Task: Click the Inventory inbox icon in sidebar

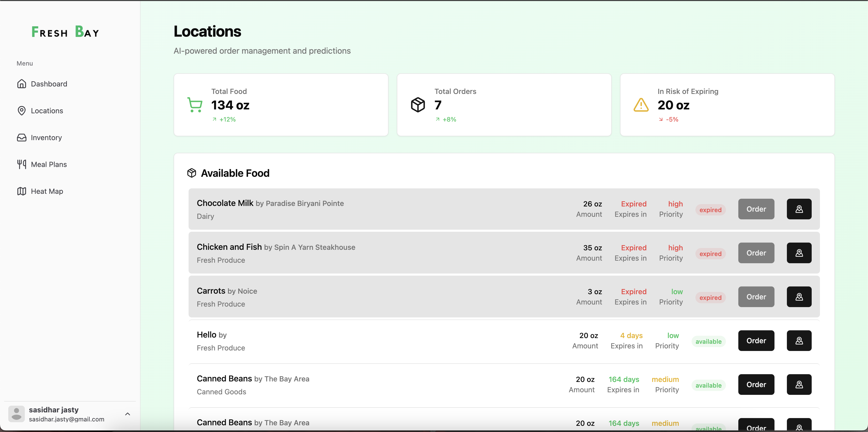Action: (21, 137)
